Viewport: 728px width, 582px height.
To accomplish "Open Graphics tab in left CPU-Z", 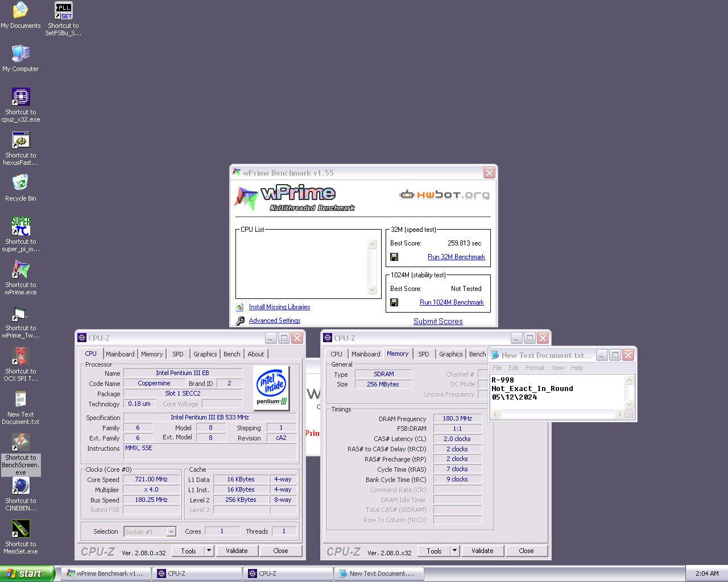I will [x=205, y=354].
